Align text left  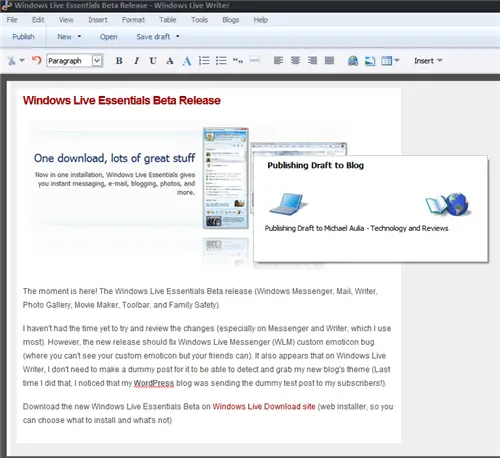(278, 60)
